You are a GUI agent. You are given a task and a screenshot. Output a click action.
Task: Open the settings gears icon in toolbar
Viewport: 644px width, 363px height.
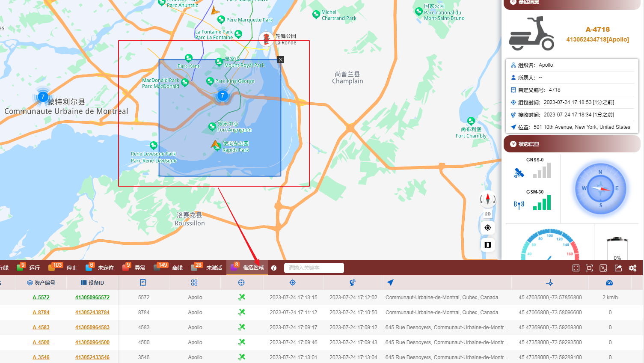(x=632, y=268)
